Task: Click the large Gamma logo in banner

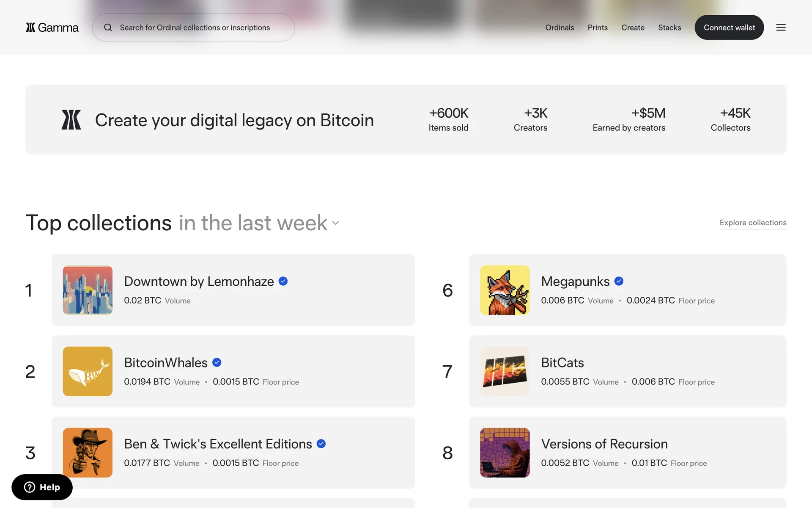Action: 71,120
